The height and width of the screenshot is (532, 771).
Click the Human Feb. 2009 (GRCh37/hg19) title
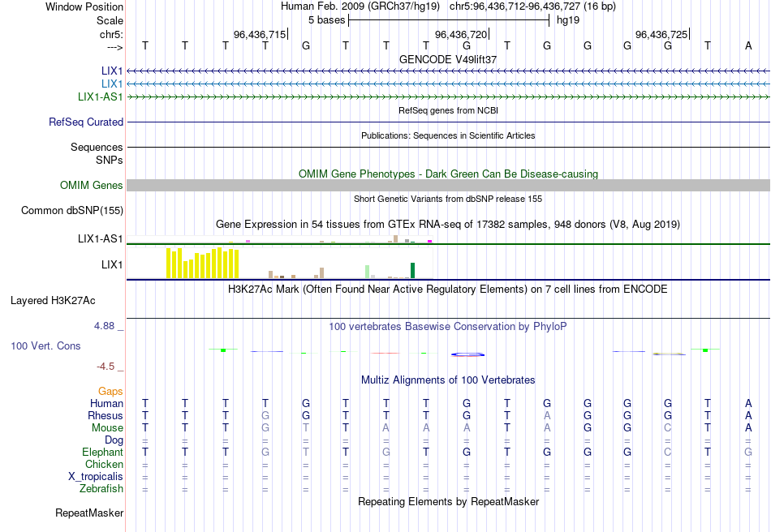pyautogui.click(x=361, y=6)
